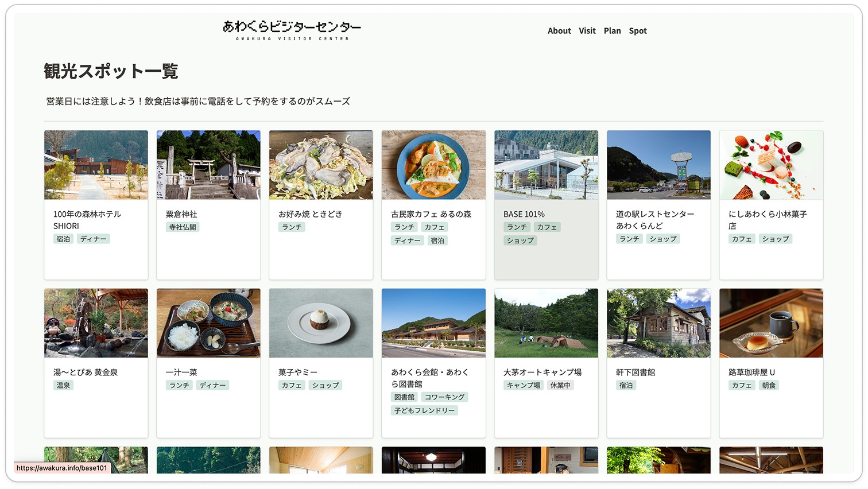Viewport: 868px width, 489px height.
Task: Open the 湯〜とぴあ 黄金泉 photo
Action: tap(96, 323)
